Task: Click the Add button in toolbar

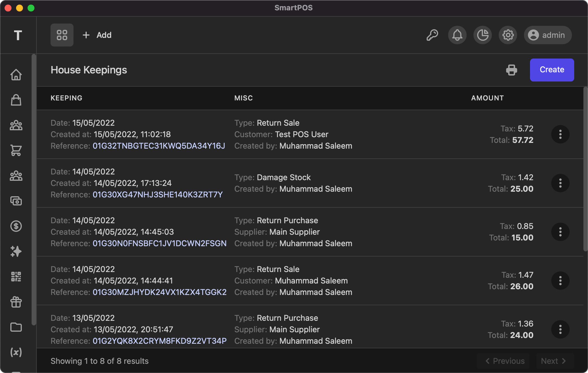Action: coord(97,35)
